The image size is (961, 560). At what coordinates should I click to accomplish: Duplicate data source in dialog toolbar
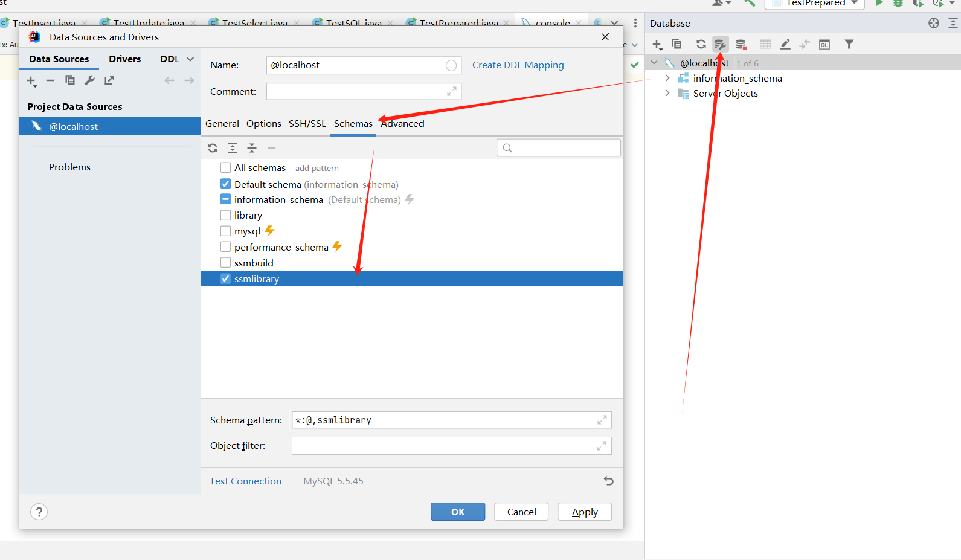pos(70,80)
